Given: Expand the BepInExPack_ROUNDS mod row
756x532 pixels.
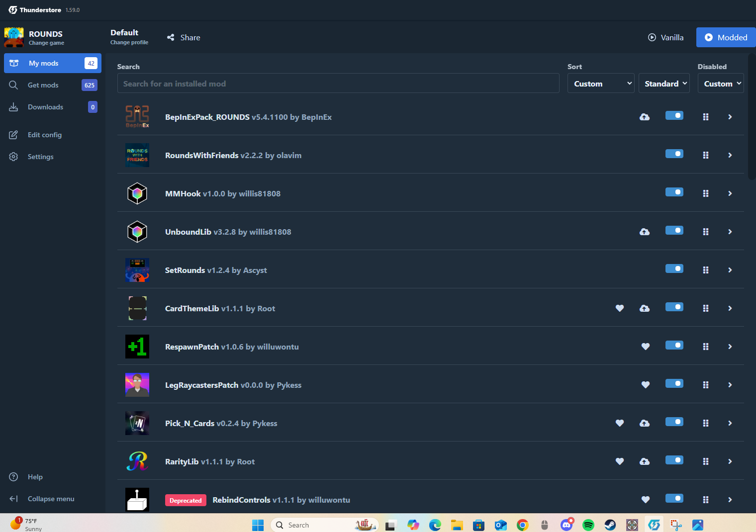Looking at the screenshot, I should coord(730,117).
